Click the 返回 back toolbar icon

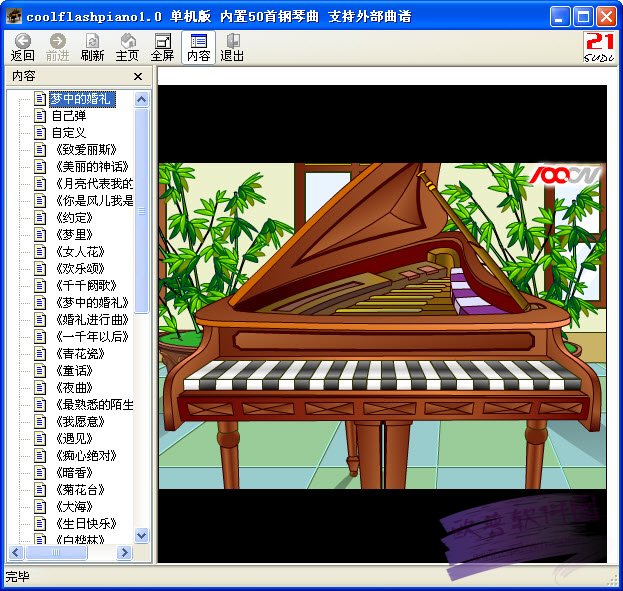point(23,47)
